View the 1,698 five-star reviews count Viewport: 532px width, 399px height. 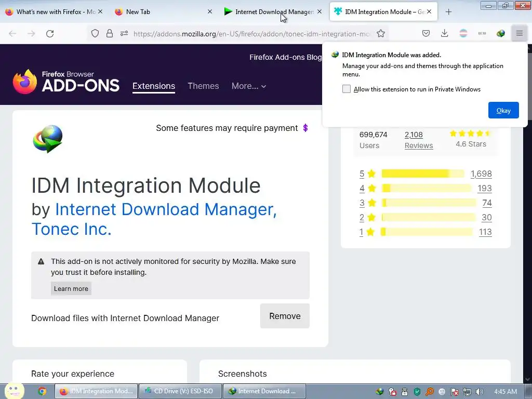(481, 174)
